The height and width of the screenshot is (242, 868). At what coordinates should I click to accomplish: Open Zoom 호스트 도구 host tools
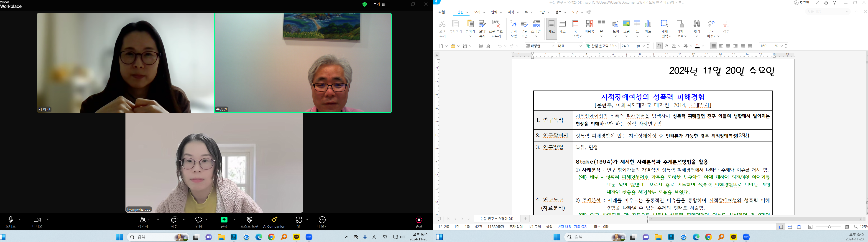tap(249, 222)
